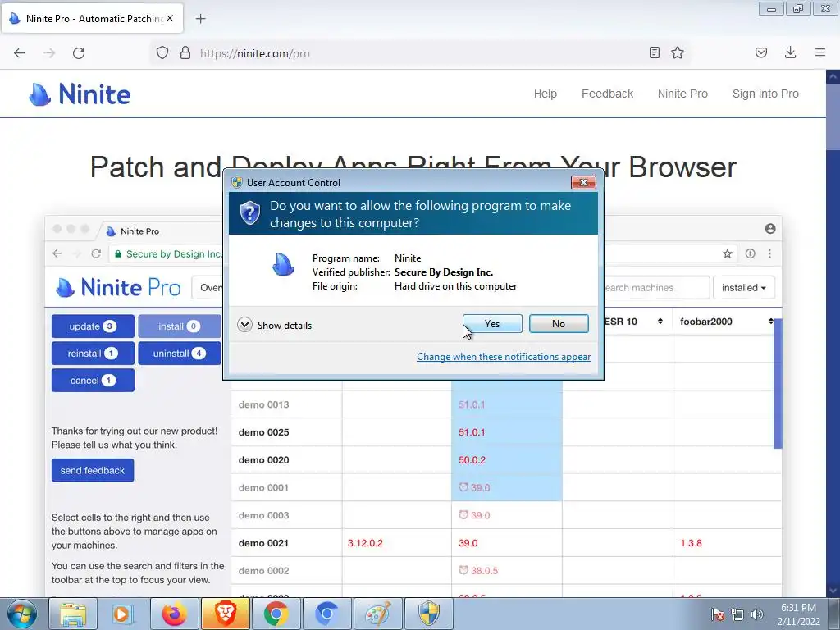The width and height of the screenshot is (840, 630).
Task: Click the network tray icon
Action: pyautogui.click(x=737, y=614)
